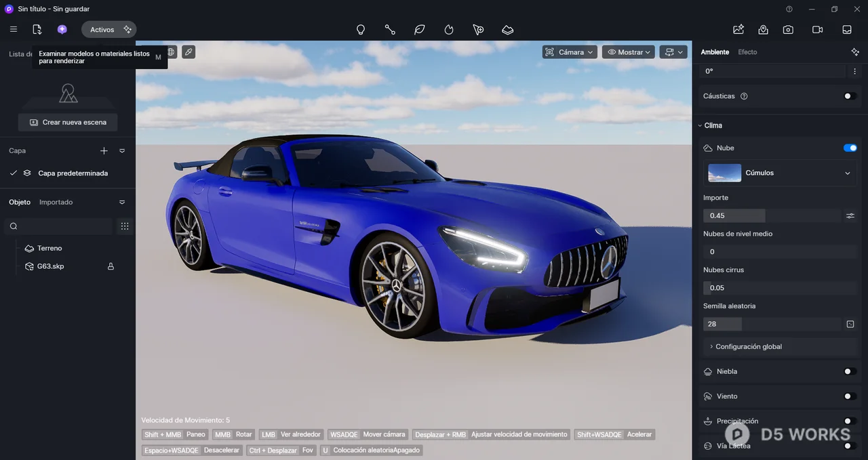Click the AI image enhance icon
The height and width of the screenshot is (460, 868).
pyautogui.click(x=738, y=29)
